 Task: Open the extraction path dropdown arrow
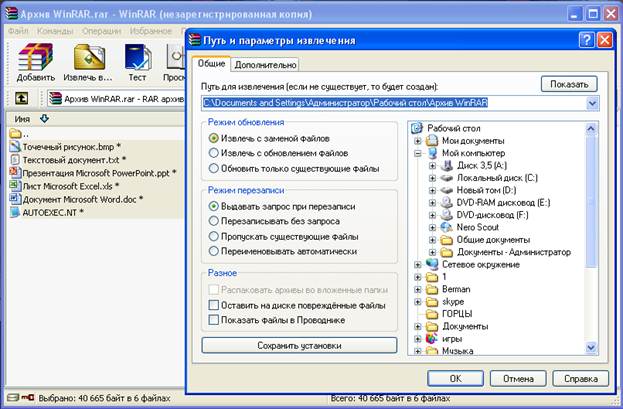[592, 103]
